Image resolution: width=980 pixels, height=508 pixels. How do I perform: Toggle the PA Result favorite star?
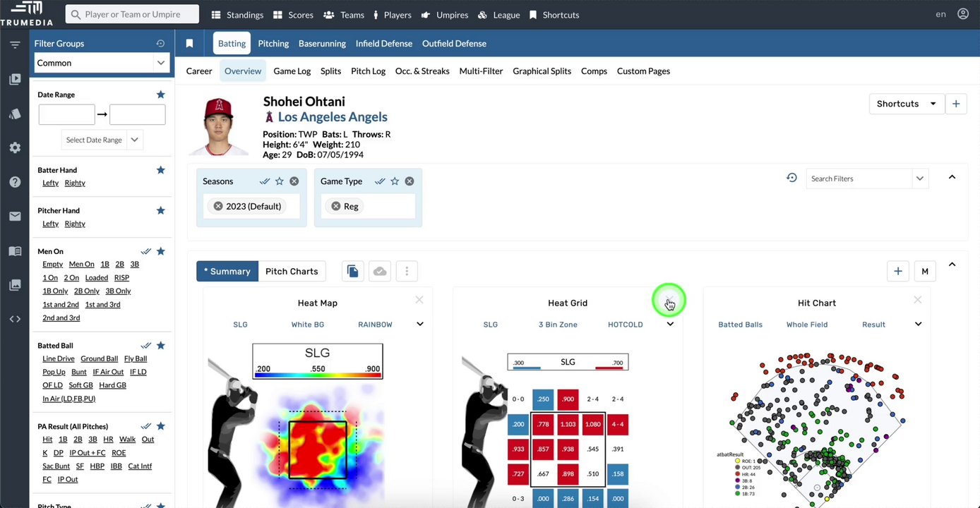160,426
